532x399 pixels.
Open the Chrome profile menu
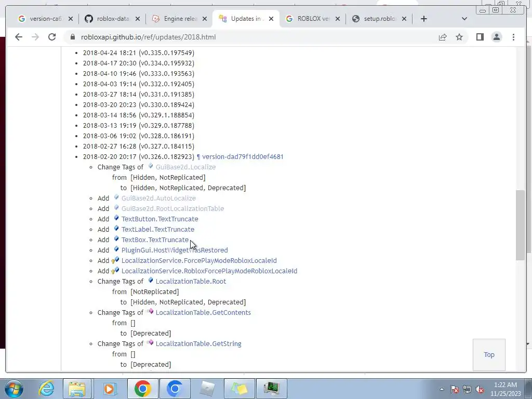click(496, 37)
